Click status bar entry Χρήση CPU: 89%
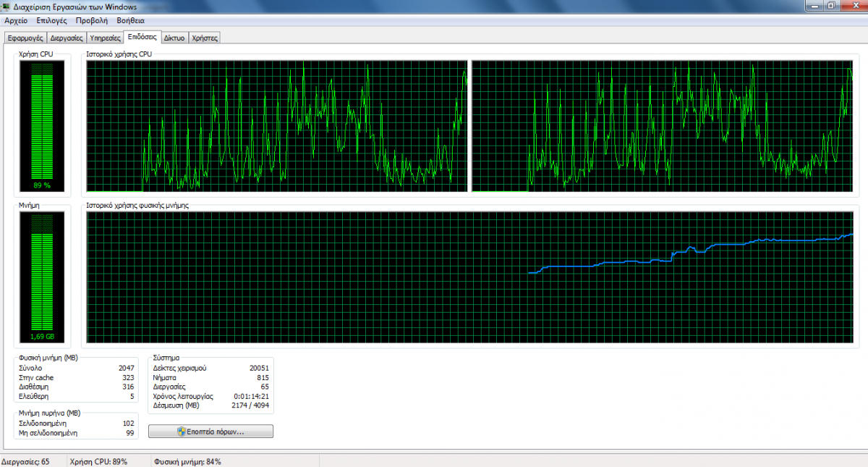Image resolution: width=868 pixels, height=467 pixels. tap(99, 461)
